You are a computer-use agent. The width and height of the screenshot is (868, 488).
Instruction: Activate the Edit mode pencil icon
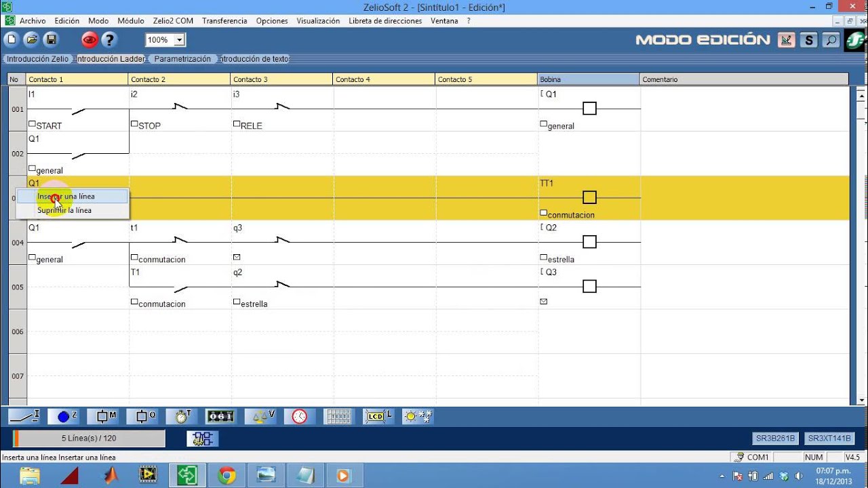[x=786, y=40]
